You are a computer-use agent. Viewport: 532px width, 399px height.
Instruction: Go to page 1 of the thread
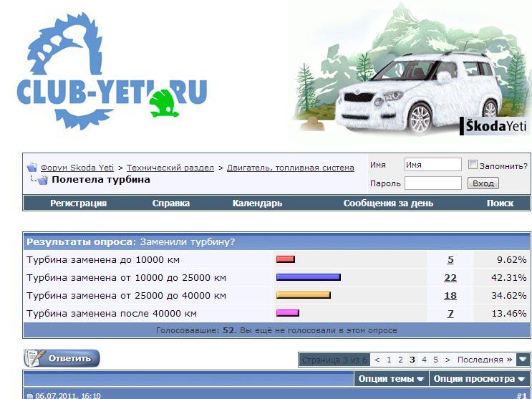(x=389, y=360)
